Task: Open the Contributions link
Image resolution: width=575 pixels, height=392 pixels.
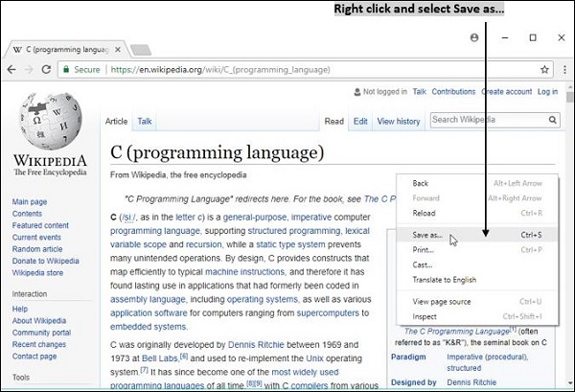Action: (453, 92)
